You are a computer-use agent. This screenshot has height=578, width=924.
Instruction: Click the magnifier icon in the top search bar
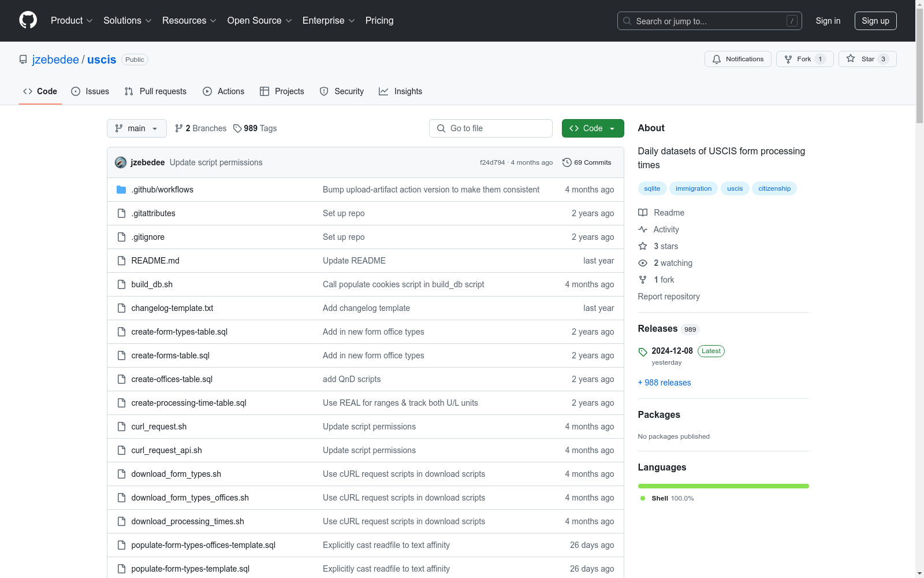point(627,21)
